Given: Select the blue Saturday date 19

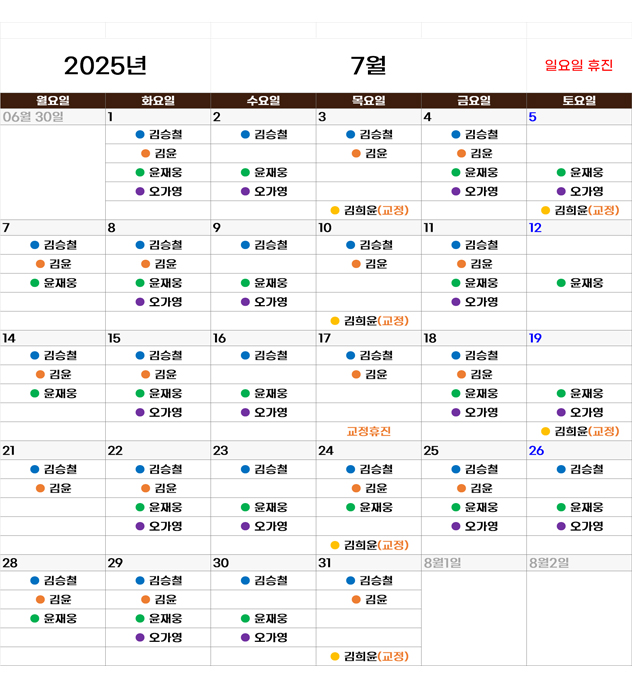Looking at the screenshot, I should click(535, 338).
